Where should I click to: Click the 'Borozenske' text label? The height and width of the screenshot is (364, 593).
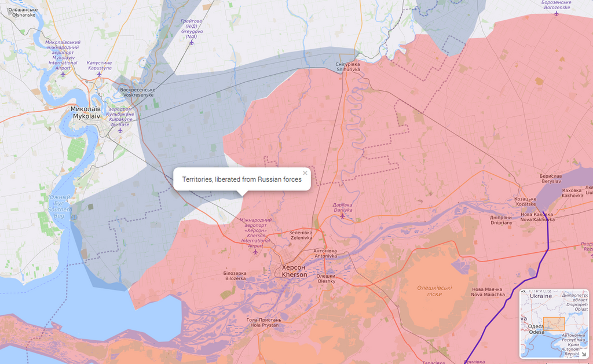click(555, 7)
